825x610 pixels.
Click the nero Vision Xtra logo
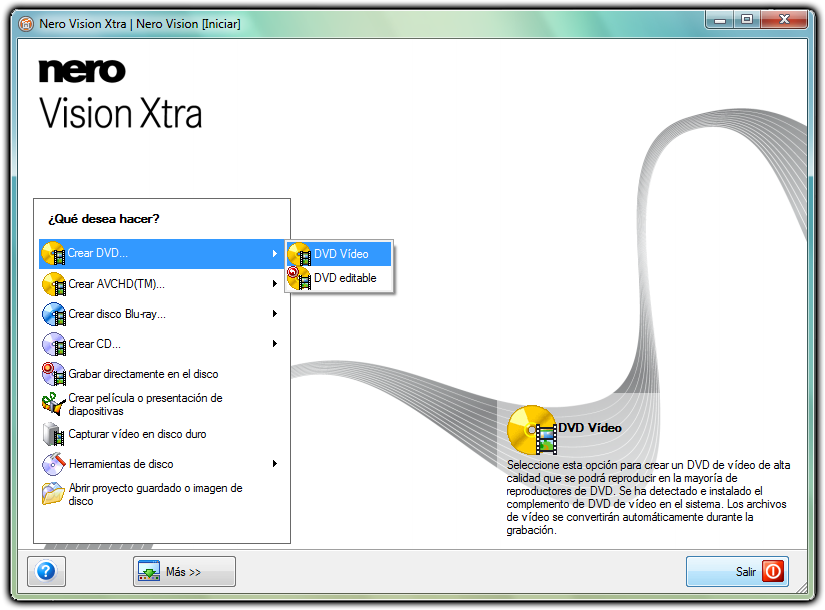tap(120, 95)
